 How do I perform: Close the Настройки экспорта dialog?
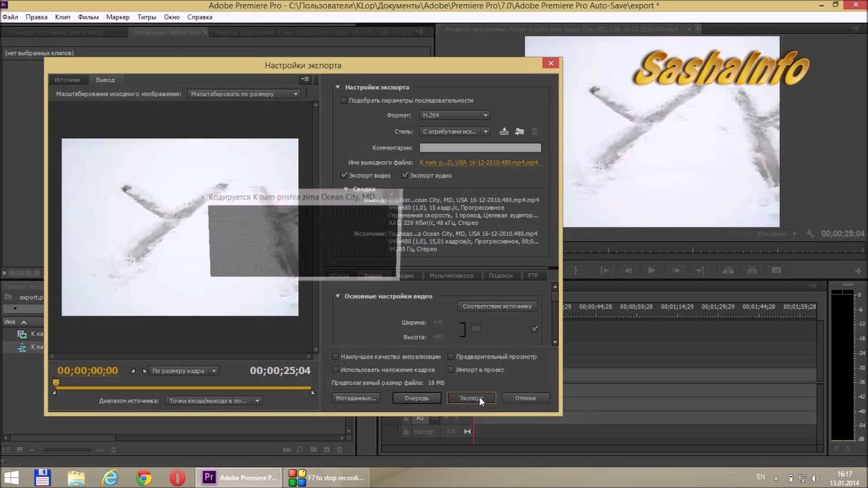(x=551, y=63)
